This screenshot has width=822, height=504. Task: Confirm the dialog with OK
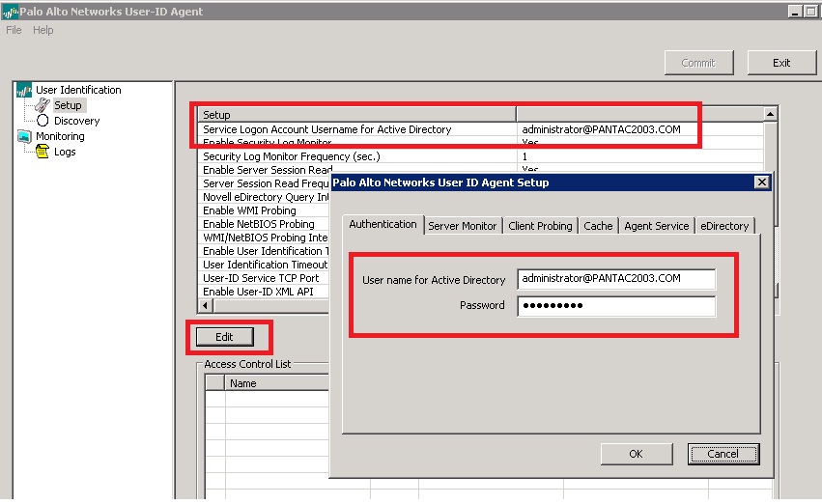636,454
